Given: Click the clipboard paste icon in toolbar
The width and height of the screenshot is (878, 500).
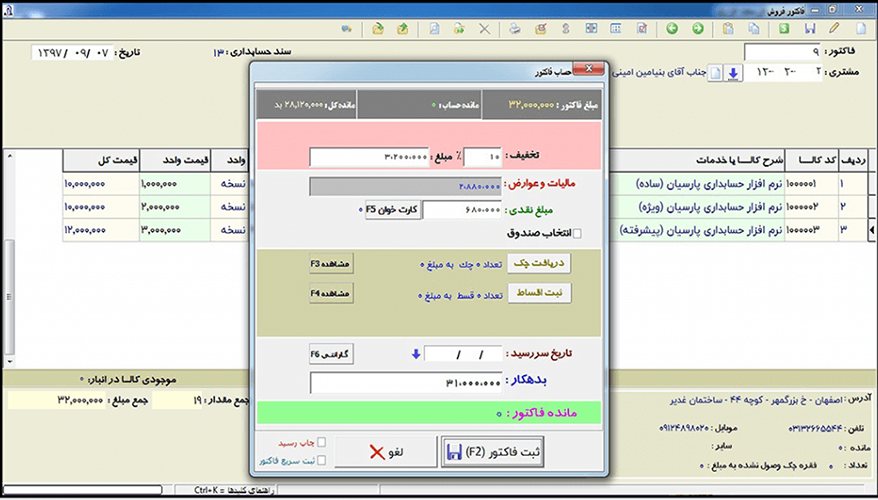Looking at the screenshot, I should point(728,29).
